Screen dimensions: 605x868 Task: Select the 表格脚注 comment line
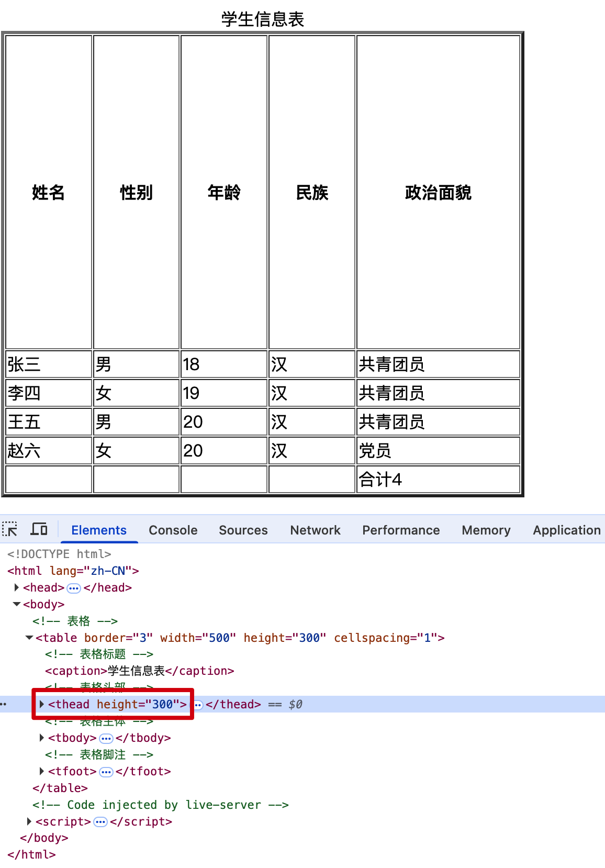[x=99, y=754]
